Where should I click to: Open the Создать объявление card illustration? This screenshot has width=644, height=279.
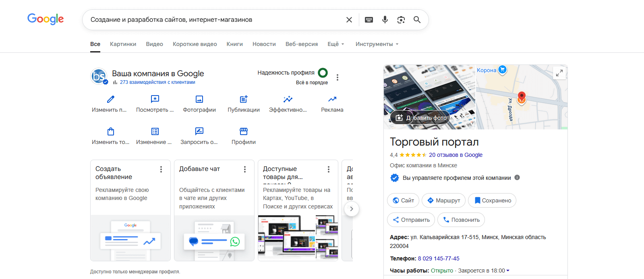(130, 238)
